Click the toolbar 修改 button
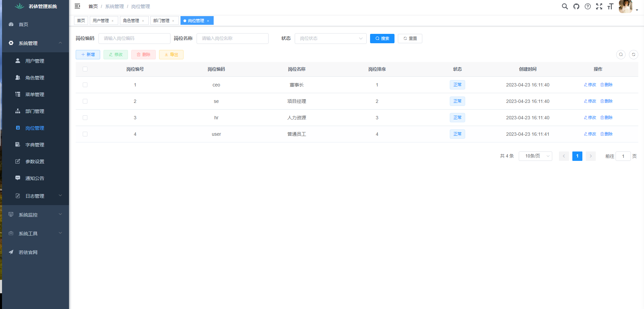The image size is (644, 309). coord(116,55)
